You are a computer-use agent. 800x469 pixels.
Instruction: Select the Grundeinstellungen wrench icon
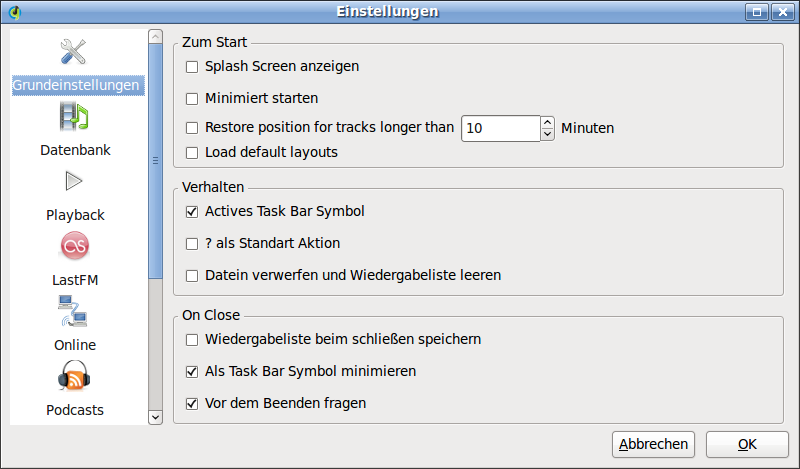73,52
